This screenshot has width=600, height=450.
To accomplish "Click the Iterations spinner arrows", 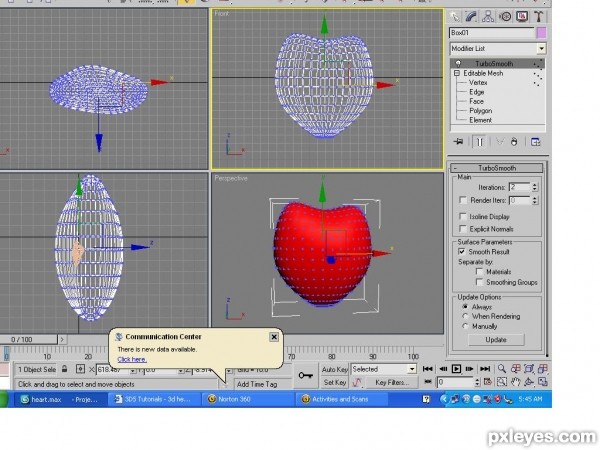I will [x=535, y=187].
